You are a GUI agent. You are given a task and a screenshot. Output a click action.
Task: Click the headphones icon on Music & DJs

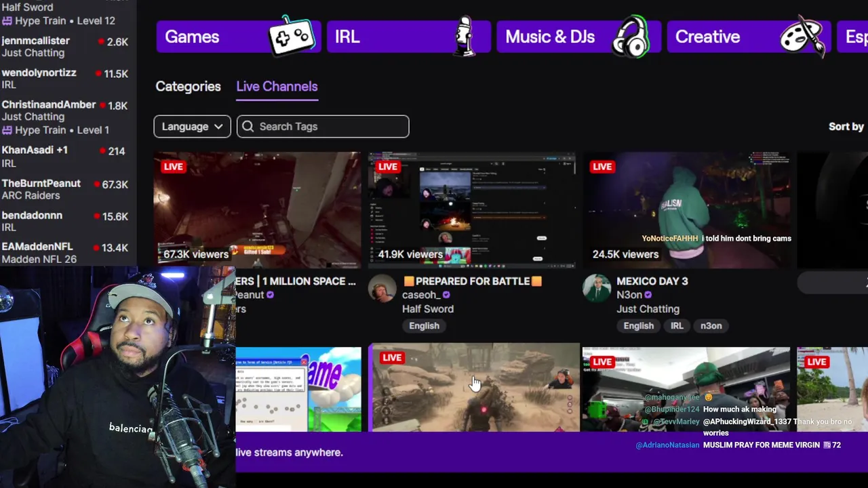(x=631, y=37)
